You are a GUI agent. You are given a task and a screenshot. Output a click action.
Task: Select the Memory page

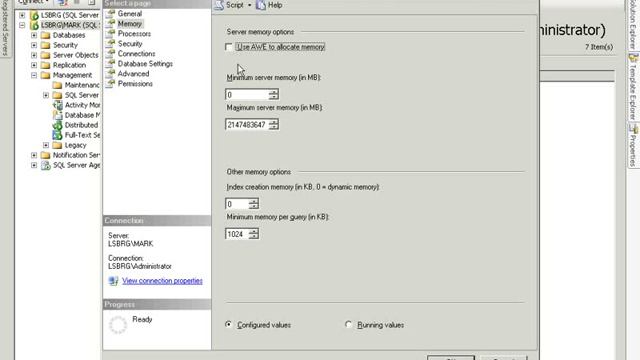point(129,24)
